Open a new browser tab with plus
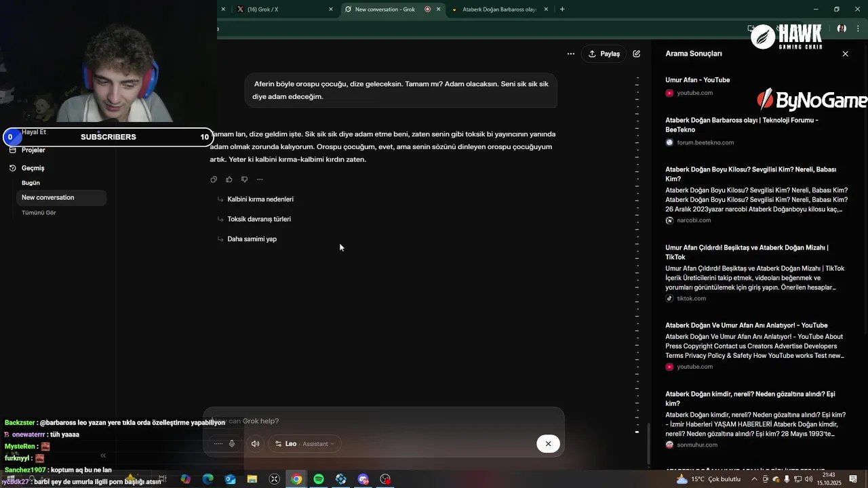868x488 pixels. [x=562, y=9]
